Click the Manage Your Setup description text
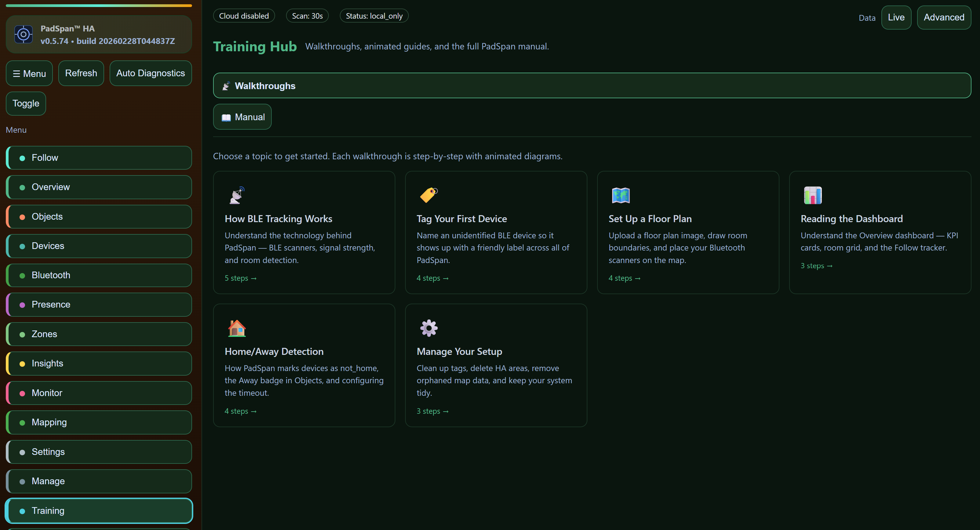This screenshot has height=530, width=980. pos(494,380)
